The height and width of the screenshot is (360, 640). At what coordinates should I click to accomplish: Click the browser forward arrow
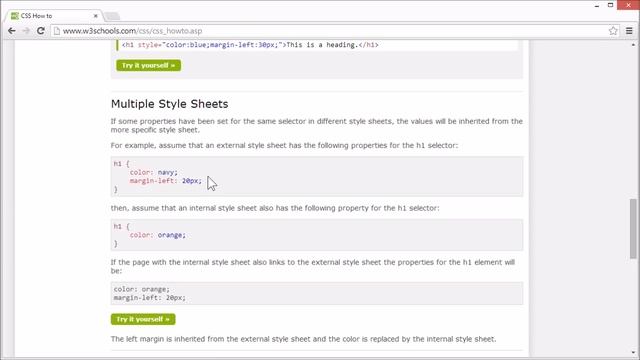coord(26,31)
